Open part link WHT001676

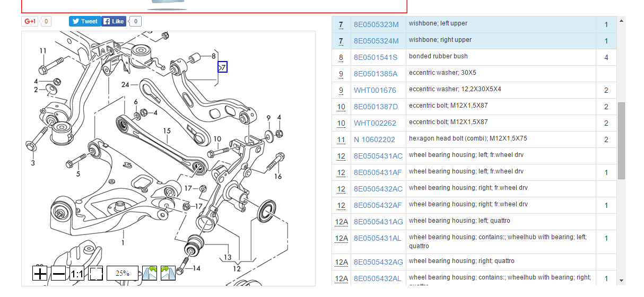375,90
